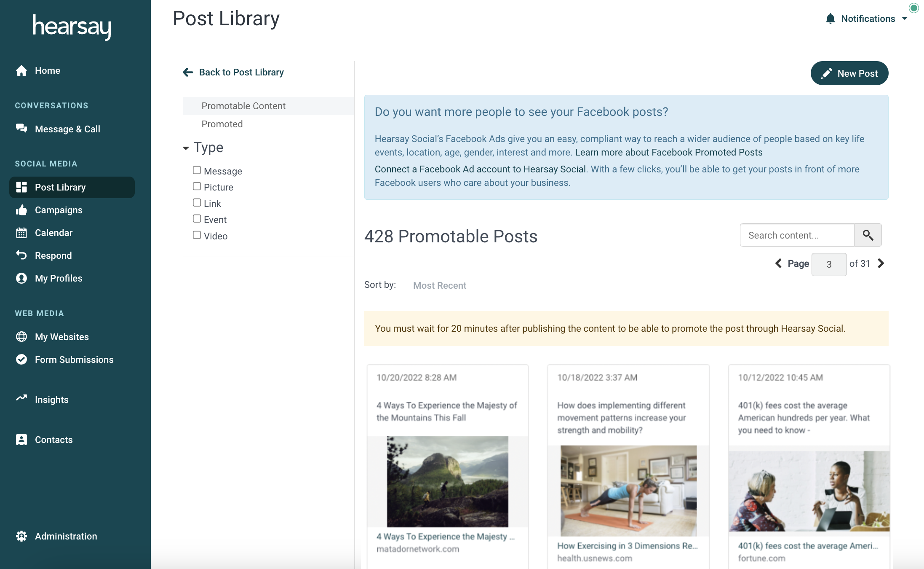Check the Link type checkbox
Screen dimensions: 924x569
point(197,203)
